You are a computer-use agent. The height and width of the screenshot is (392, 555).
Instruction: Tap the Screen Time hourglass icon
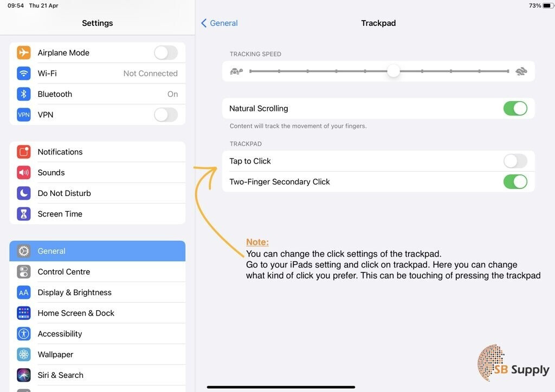(23, 214)
